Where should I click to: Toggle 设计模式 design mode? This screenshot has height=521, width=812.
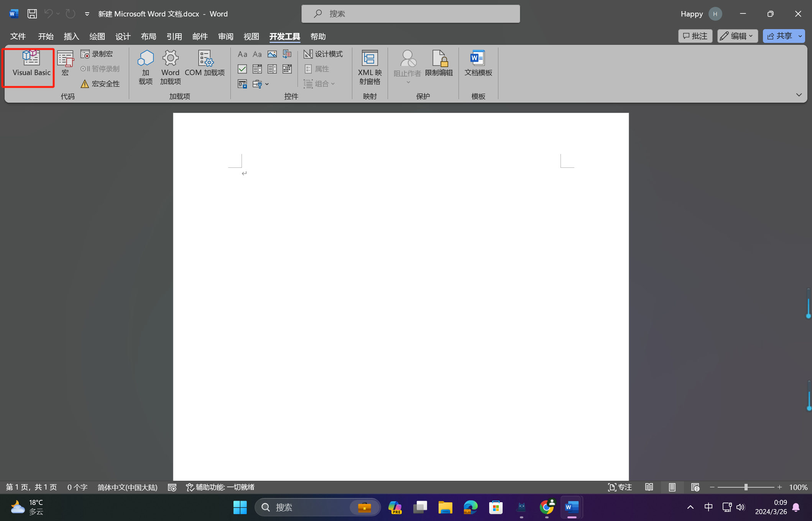point(323,54)
